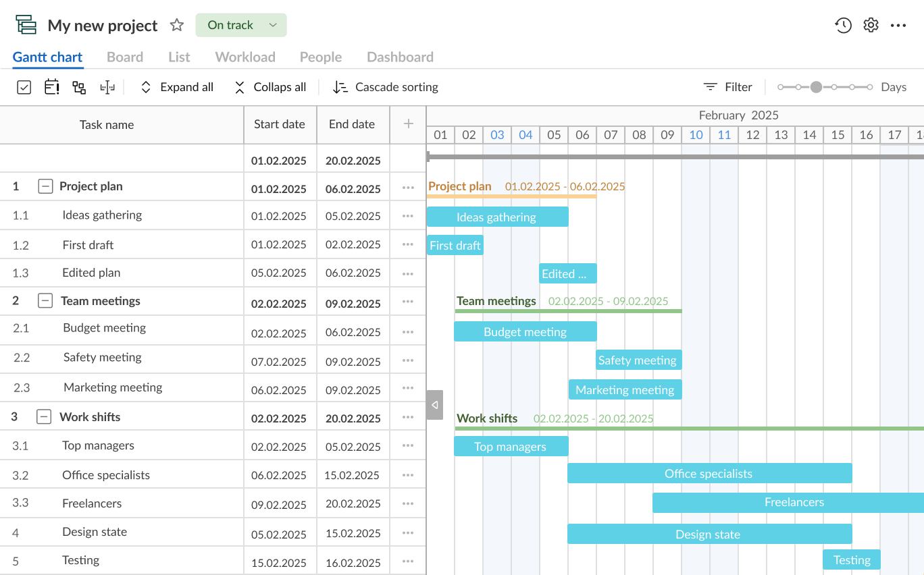Click the Office specialists bar in the Gantt chart
This screenshot has width=924, height=575.
[709, 474]
